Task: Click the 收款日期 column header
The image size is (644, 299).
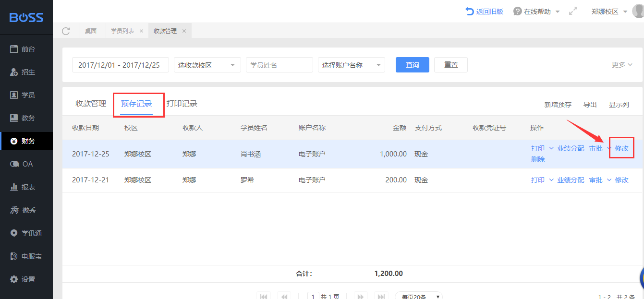Action: pos(85,128)
